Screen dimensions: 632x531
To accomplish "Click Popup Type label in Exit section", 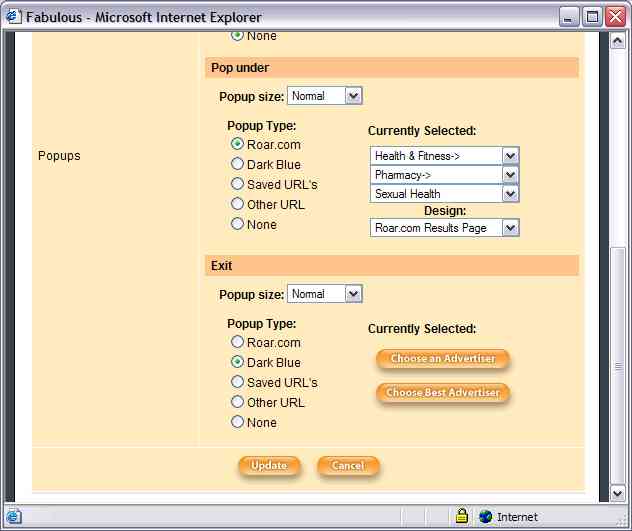I will pos(262,324).
